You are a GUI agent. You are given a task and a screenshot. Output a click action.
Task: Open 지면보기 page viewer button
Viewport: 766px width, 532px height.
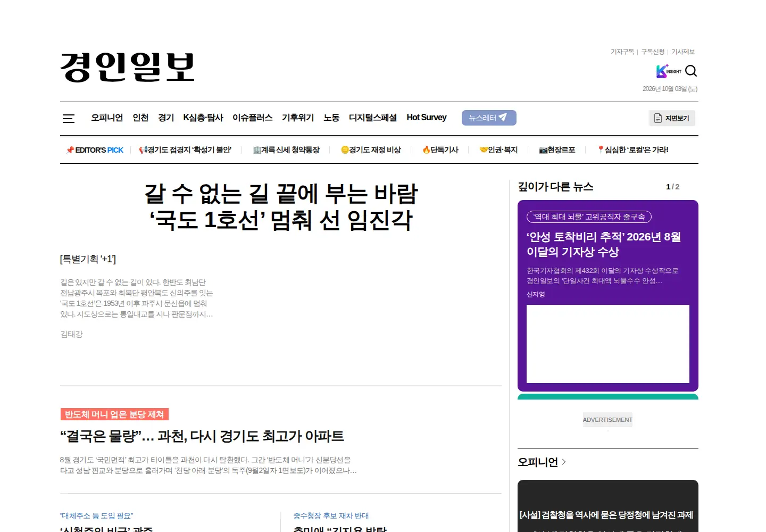tap(672, 118)
